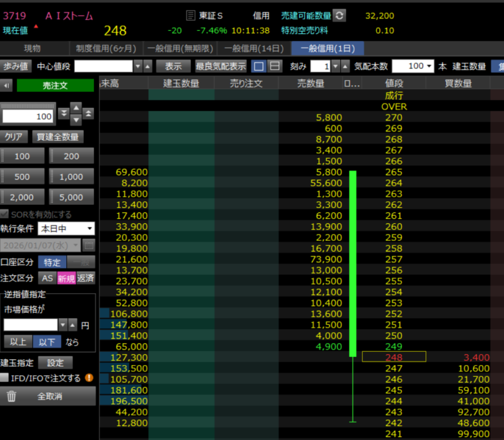The image size is (504, 440).
Task: Set 注文区分 to 返済
Action: pos(86,278)
